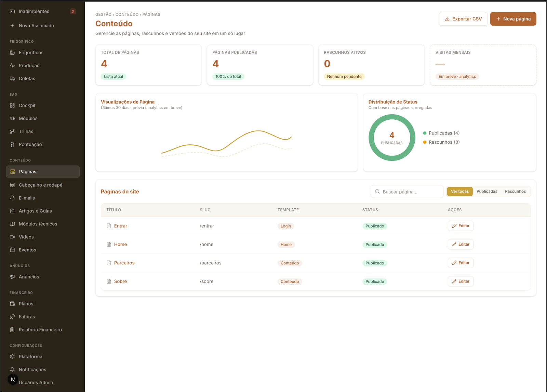Click the orange Rascunhos legend dot
The image size is (547, 392).
425,142
